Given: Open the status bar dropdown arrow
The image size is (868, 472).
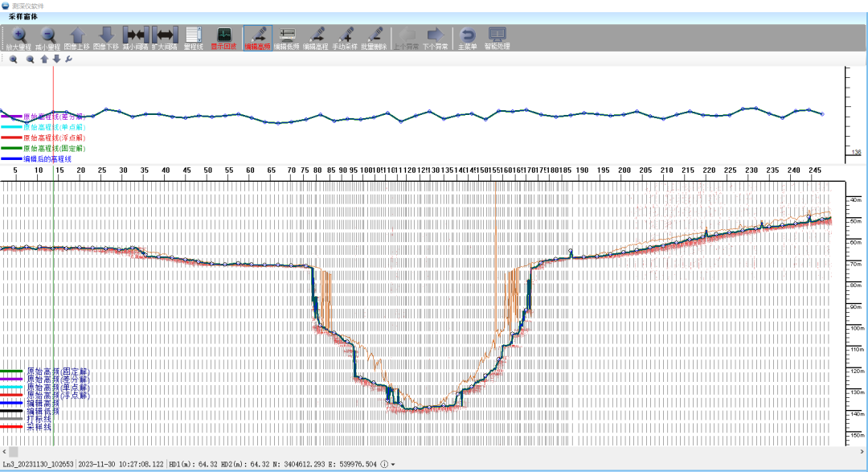Looking at the screenshot, I should point(393,464).
